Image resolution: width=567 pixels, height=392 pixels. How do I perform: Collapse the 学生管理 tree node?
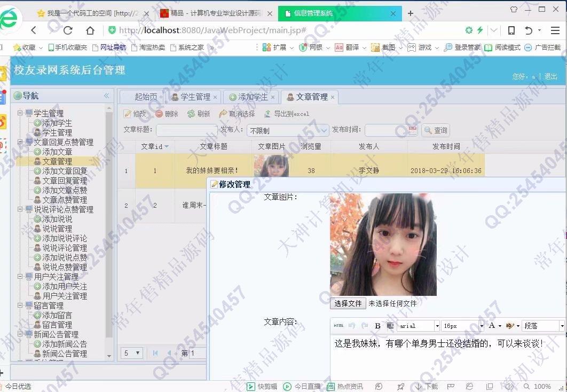tap(20, 113)
